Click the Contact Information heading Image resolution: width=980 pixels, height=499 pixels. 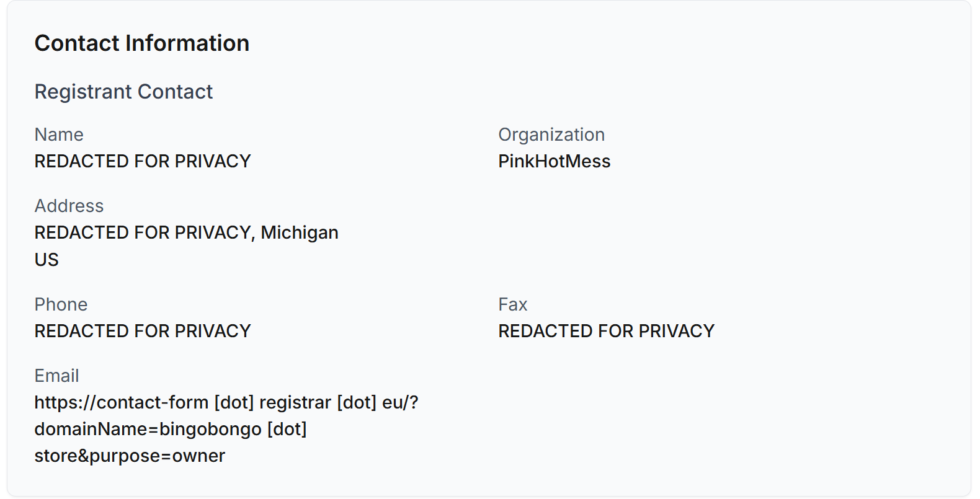click(141, 43)
